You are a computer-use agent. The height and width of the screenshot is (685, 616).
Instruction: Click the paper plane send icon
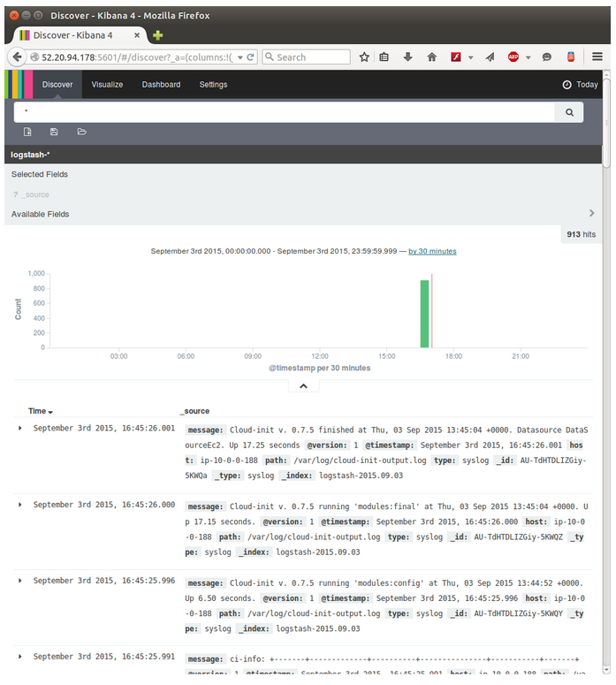491,57
